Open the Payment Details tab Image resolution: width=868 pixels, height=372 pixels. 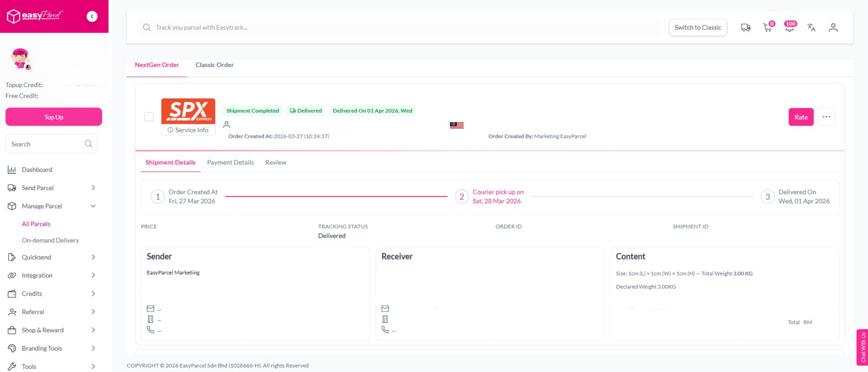tap(230, 162)
